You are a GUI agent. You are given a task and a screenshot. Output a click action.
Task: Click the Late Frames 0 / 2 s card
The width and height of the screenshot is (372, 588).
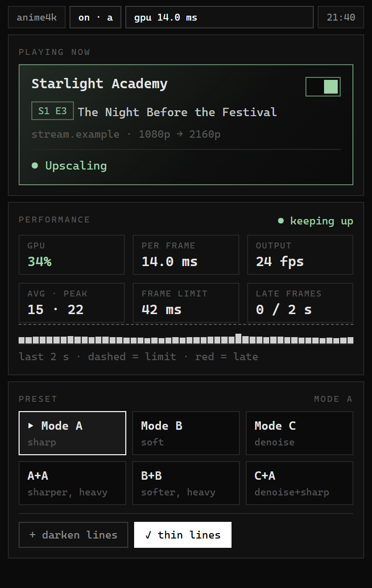300,303
